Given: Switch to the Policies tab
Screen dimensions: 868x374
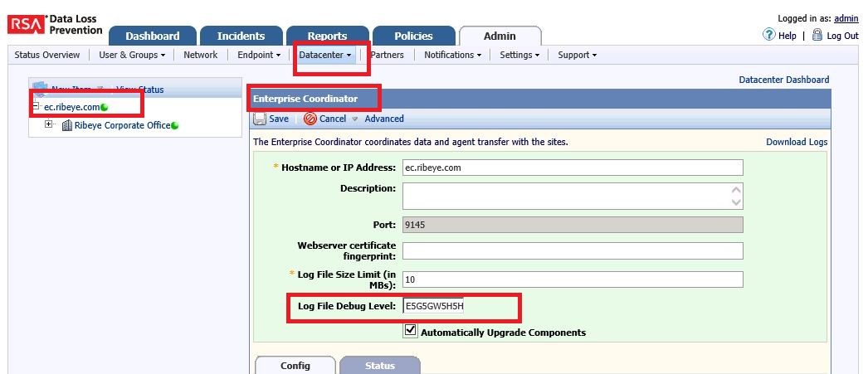Looking at the screenshot, I should coord(413,36).
